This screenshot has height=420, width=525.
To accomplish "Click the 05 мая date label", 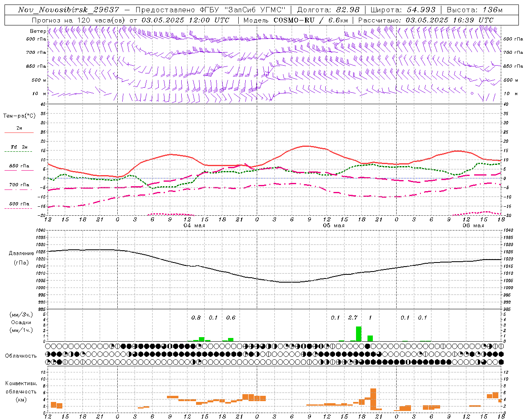I will (334, 226).
